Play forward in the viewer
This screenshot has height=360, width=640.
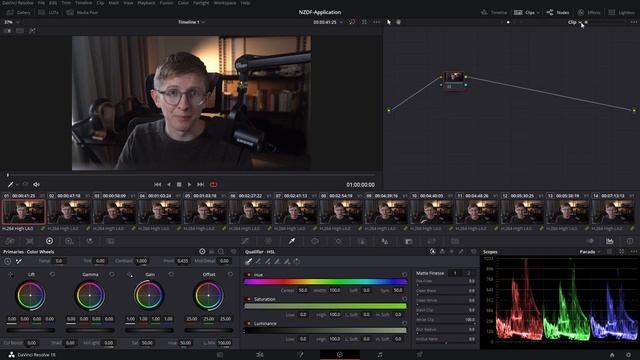click(189, 184)
